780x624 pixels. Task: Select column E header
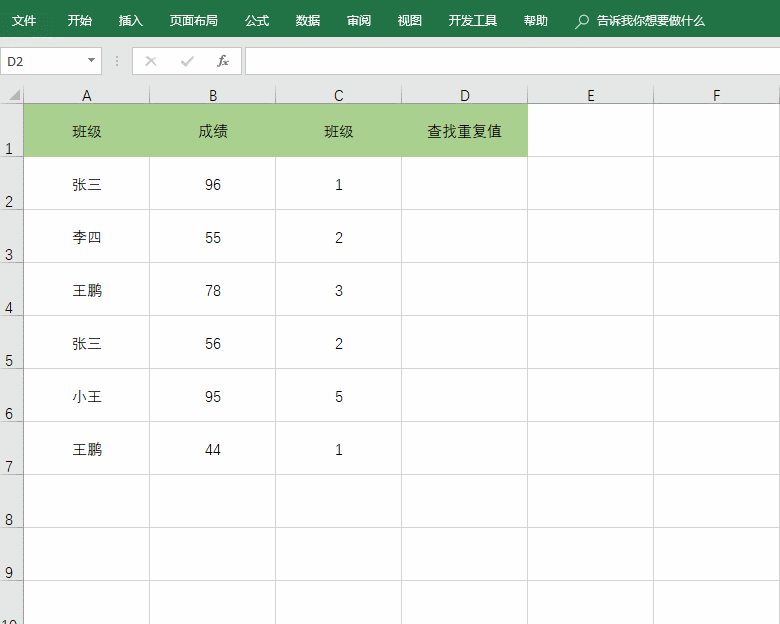pyautogui.click(x=590, y=95)
